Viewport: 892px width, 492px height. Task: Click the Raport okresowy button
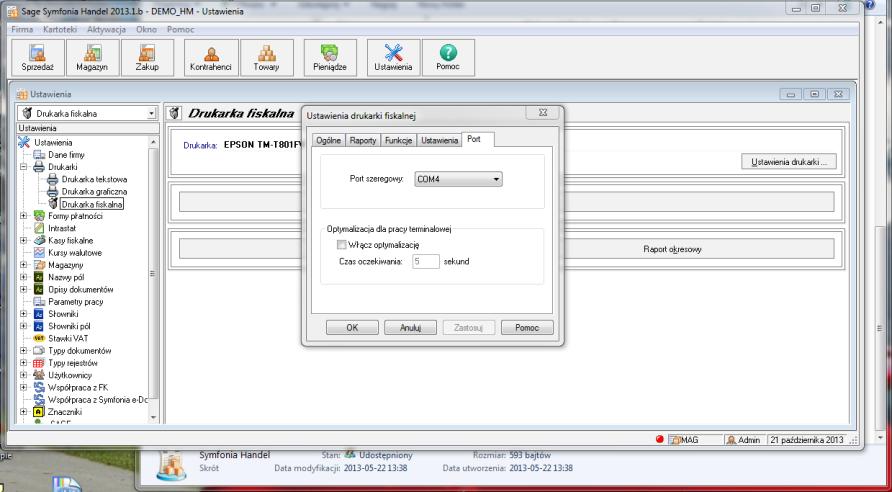pos(672,249)
